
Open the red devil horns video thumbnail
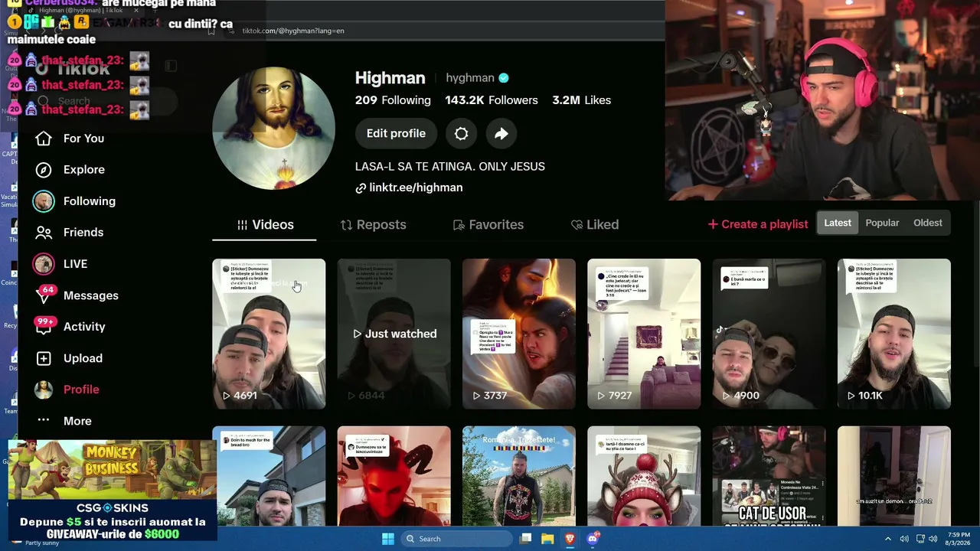pyautogui.click(x=394, y=476)
